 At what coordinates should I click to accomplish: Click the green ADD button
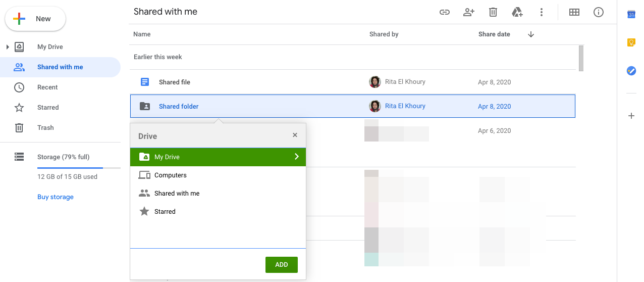(281, 265)
